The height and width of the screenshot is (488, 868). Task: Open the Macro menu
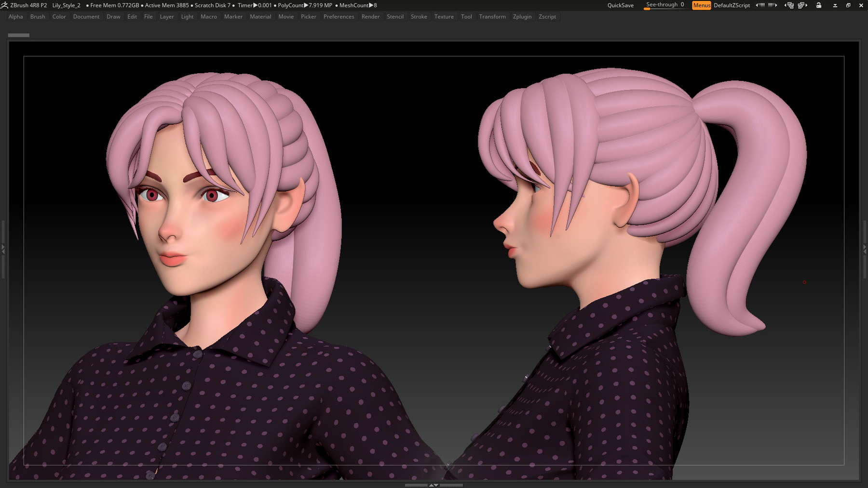209,17
